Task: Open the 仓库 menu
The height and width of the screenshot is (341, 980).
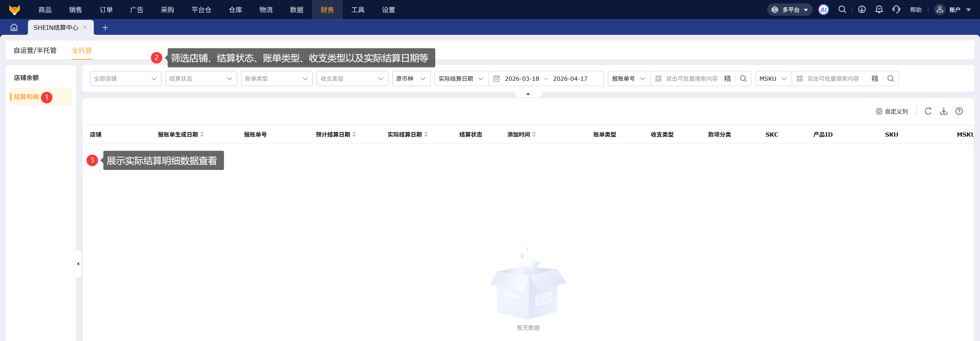Action: pos(235,10)
